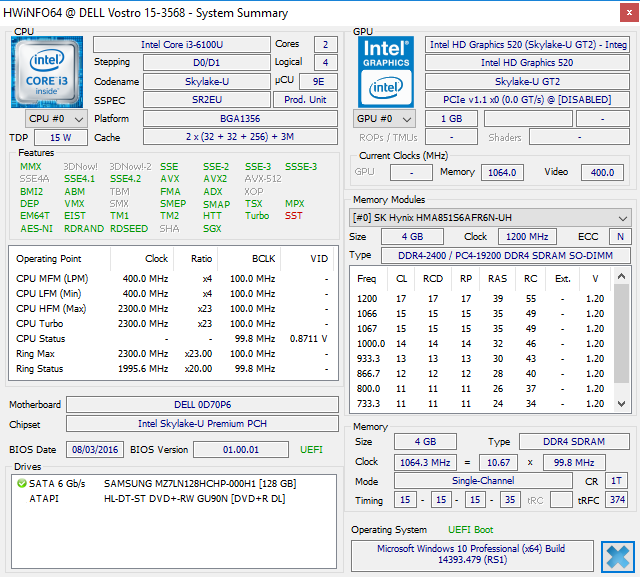Click the Video clock 400.0 field

[x=602, y=172]
